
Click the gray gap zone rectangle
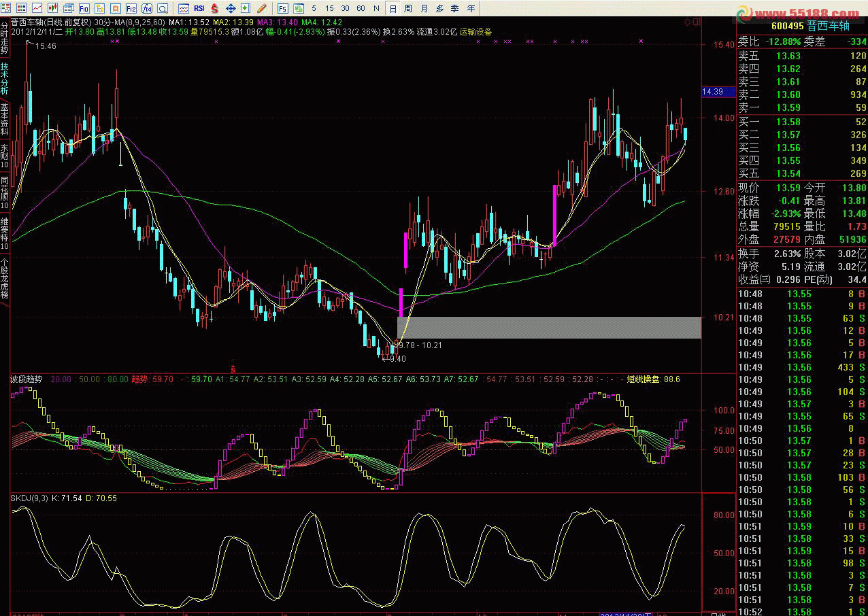[549, 328]
